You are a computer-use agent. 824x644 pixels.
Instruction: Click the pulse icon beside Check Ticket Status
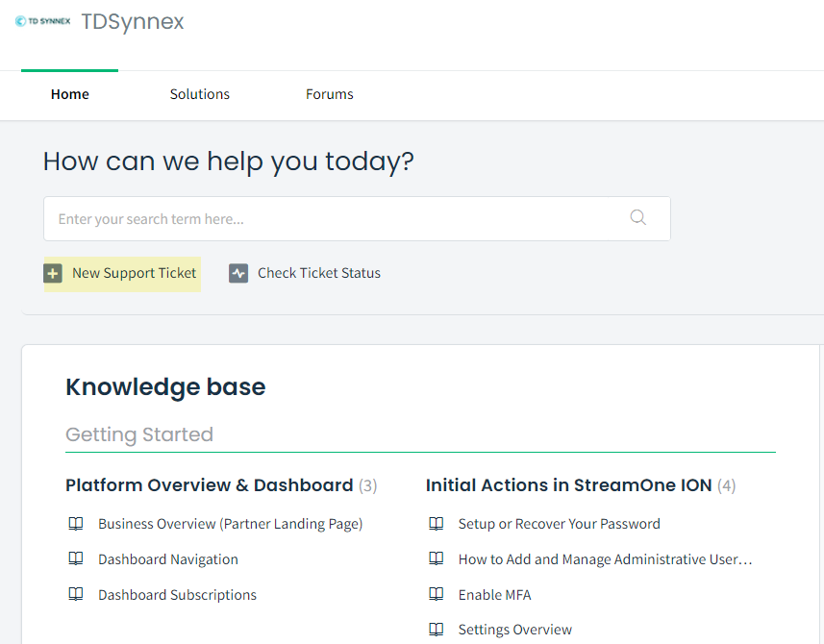[x=238, y=273]
